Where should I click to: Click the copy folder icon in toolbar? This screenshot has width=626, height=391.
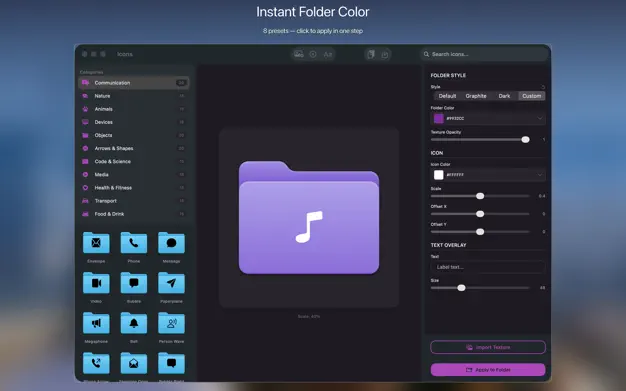point(371,54)
